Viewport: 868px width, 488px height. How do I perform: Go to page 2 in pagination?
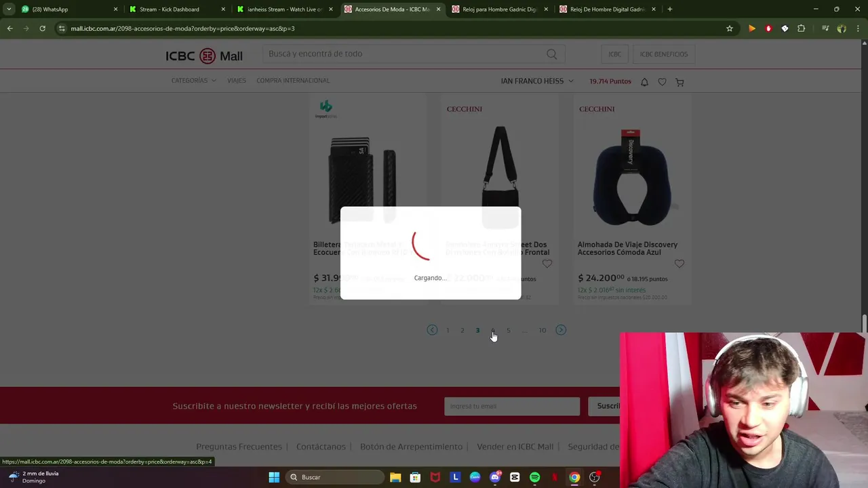point(462,330)
